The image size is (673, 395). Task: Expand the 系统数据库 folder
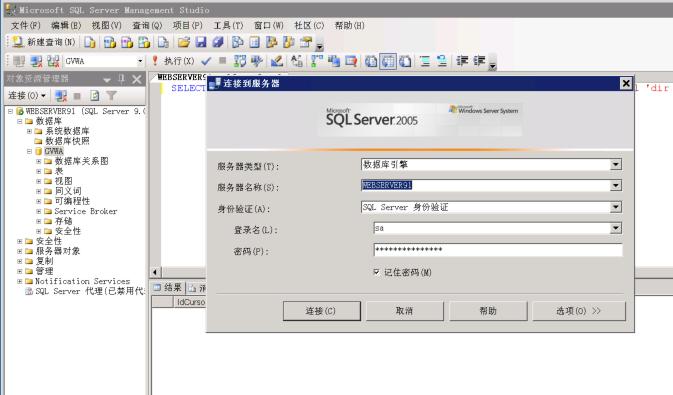pyautogui.click(x=29, y=131)
